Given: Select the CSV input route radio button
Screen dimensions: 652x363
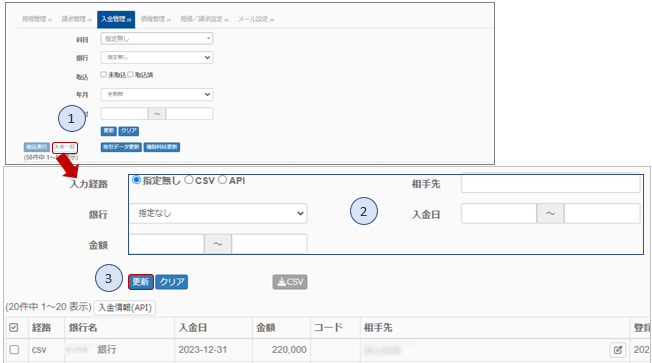Looking at the screenshot, I should pyautogui.click(x=189, y=180).
